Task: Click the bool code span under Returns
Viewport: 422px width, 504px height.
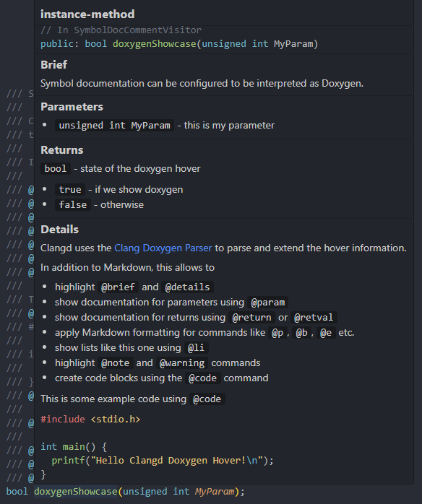Action: pos(56,168)
